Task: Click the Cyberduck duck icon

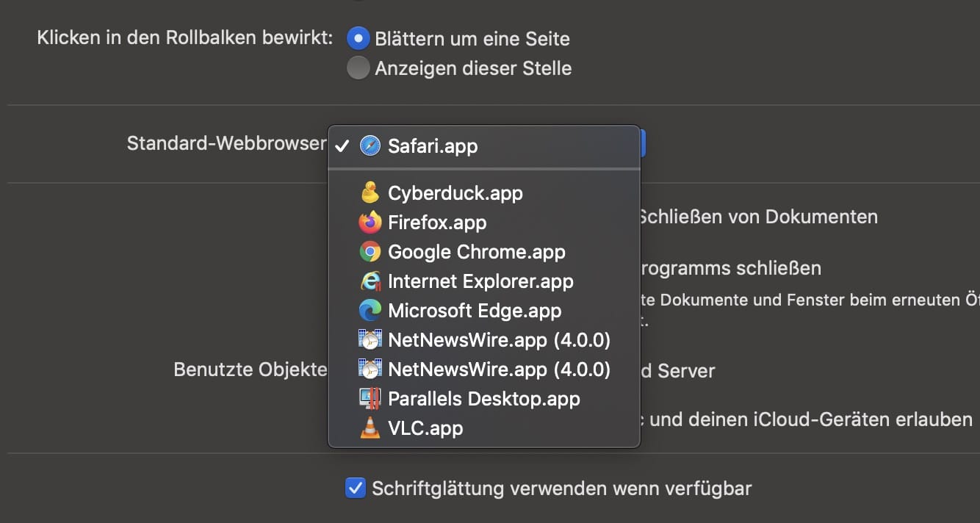Action: 370,192
